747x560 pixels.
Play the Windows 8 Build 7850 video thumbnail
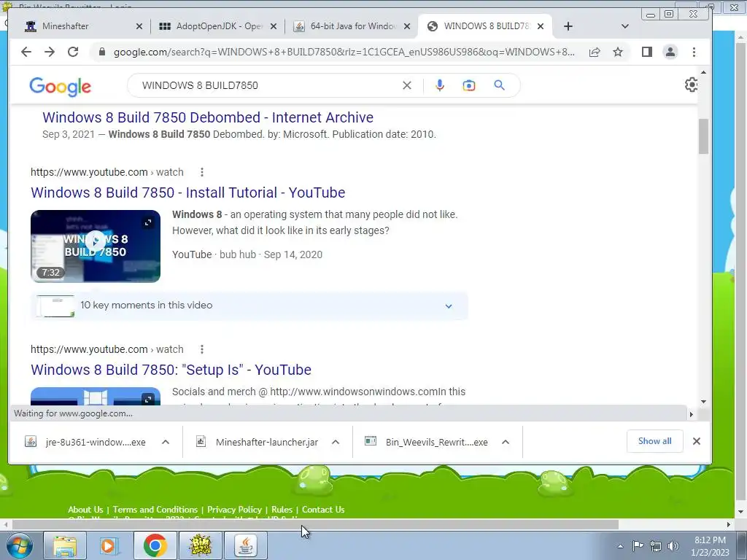(96, 246)
